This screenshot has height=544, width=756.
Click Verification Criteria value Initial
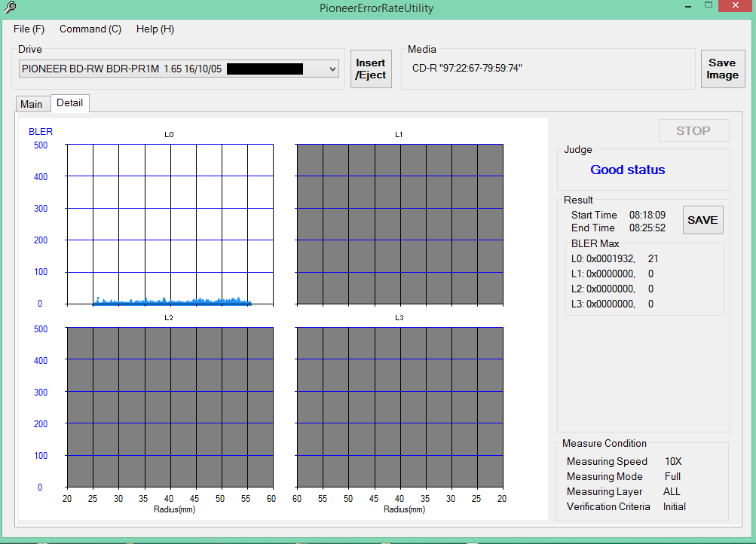[674, 506]
